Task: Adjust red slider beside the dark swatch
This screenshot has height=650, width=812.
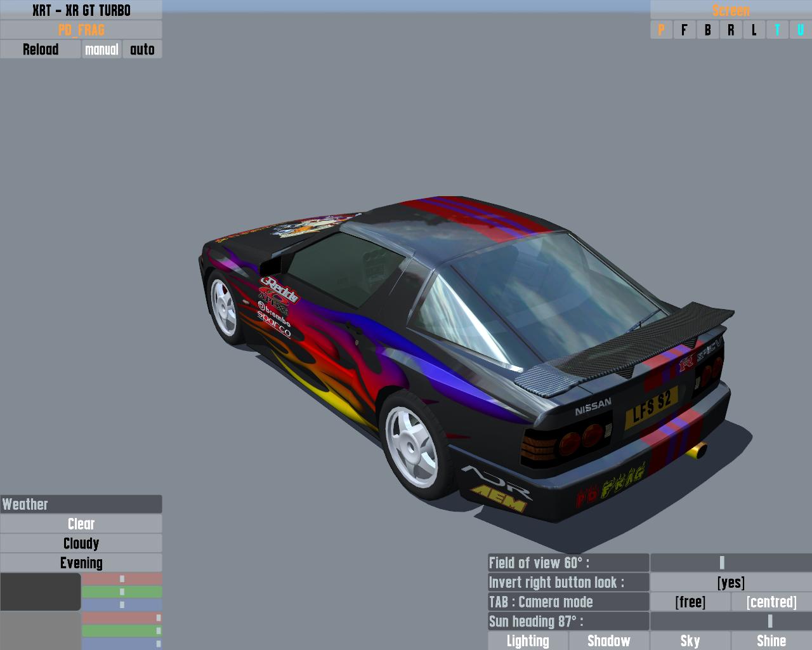Action: [122, 579]
